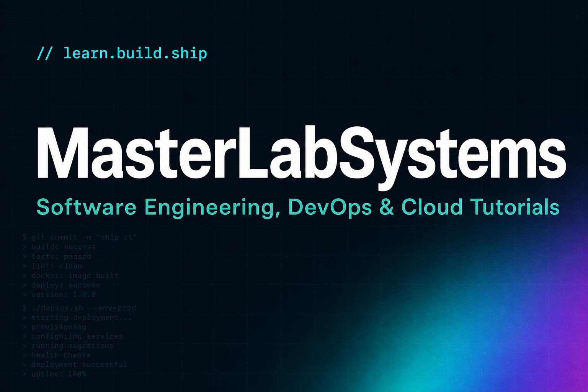This screenshot has width=588, height=392.
Task: Click the "starting deployment..." line
Action: point(77,317)
